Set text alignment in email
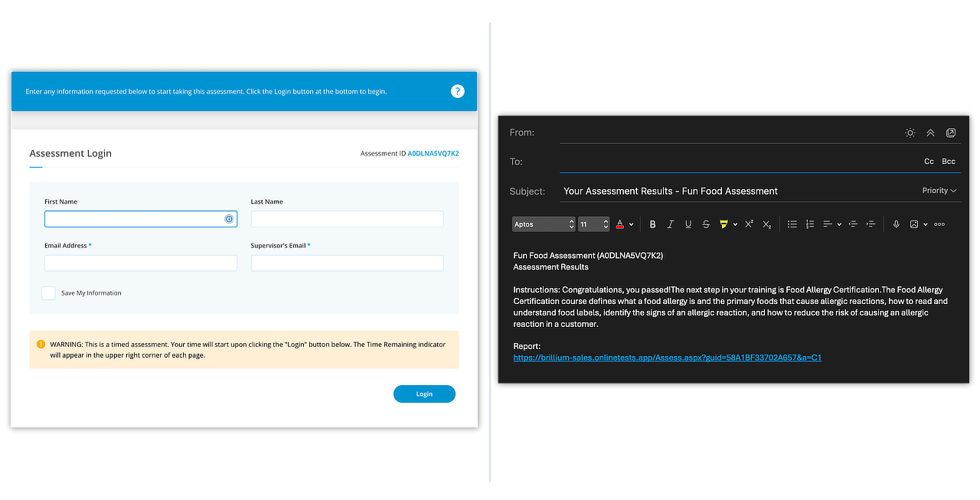 pos(828,224)
